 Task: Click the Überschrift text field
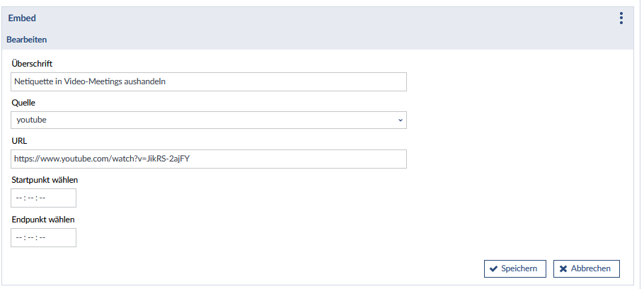[209, 81]
